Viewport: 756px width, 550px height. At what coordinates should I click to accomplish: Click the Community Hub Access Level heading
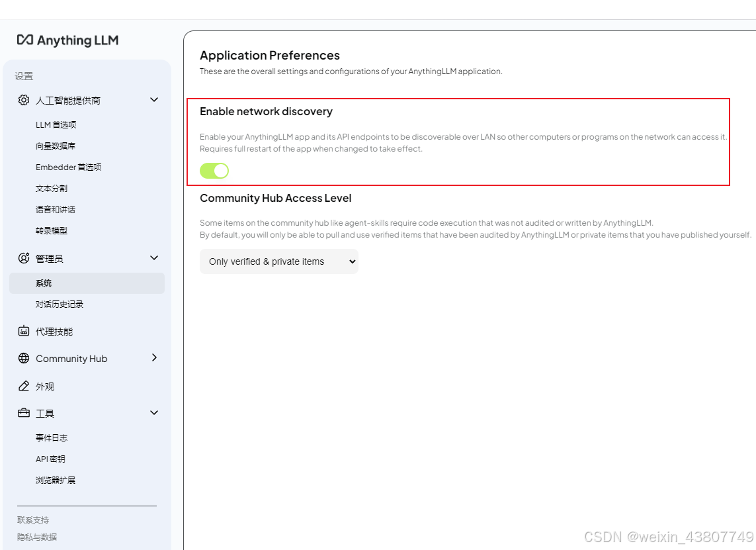(275, 199)
